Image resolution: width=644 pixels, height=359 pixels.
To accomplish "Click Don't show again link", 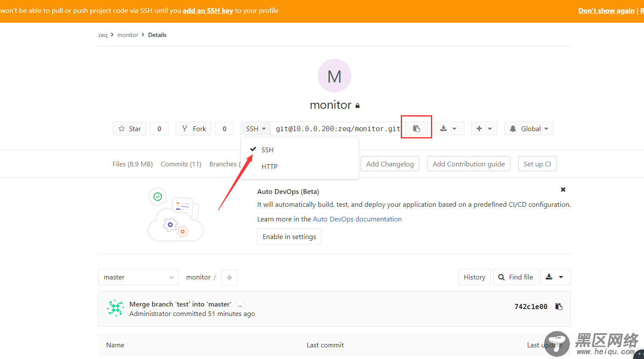I will [x=606, y=10].
